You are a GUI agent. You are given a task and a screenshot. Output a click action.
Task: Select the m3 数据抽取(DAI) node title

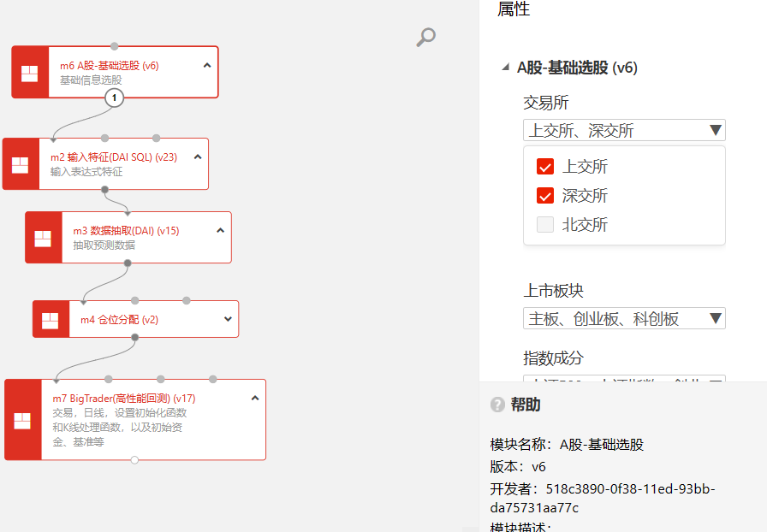point(126,230)
